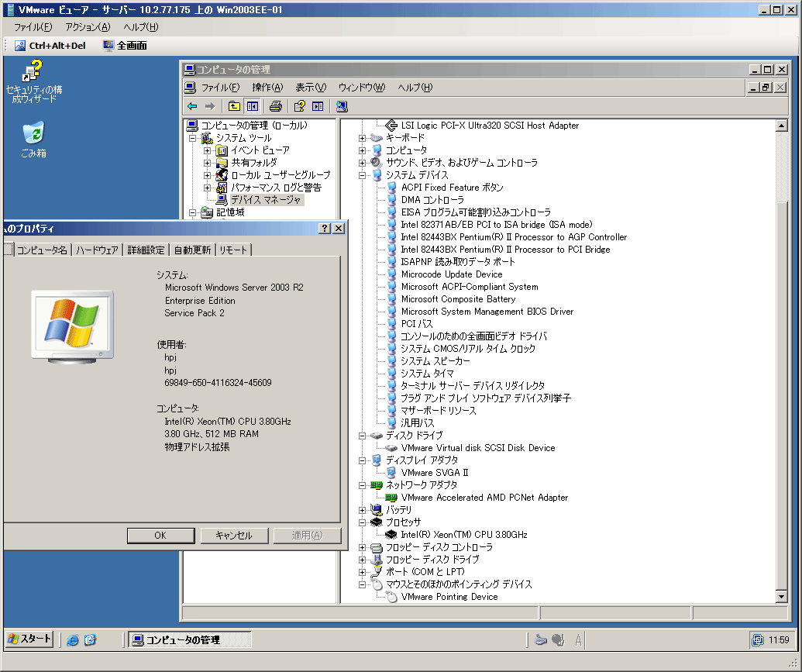
Task: Click キャンセル in the properties dialog
Action: coord(234,536)
